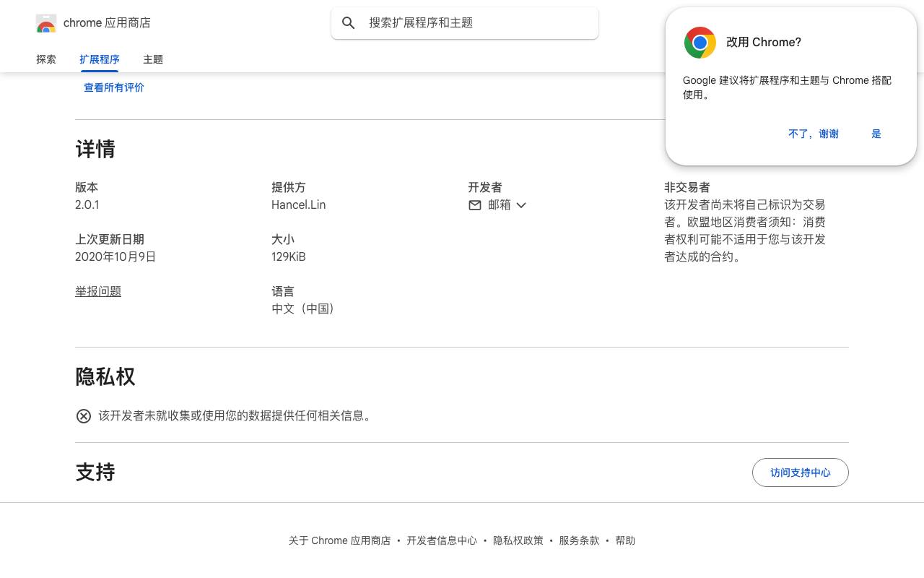Click the Chrome logo in the popup
The width and height of the screenshot is (924, 578).
point(700,43)
